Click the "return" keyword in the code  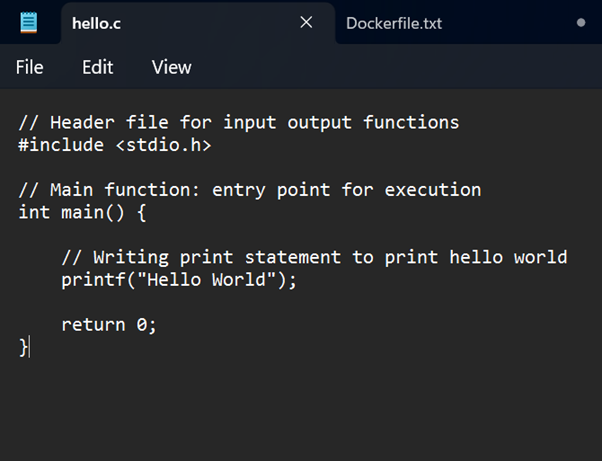(92, 325)
